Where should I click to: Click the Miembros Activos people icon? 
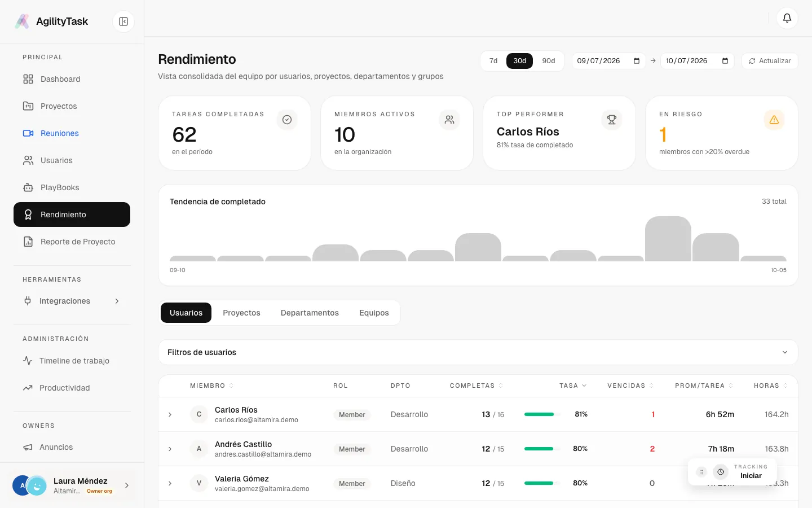(449, 120)
